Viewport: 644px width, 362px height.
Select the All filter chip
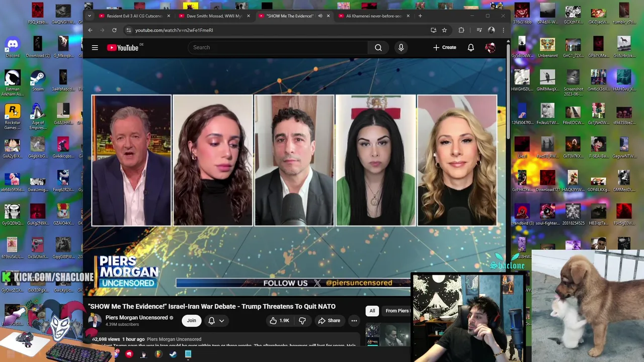372,311
